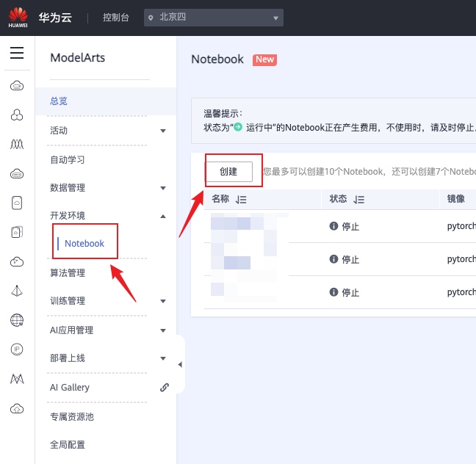
Task: Collapse the side navigation panel
Action: [180, 365]
